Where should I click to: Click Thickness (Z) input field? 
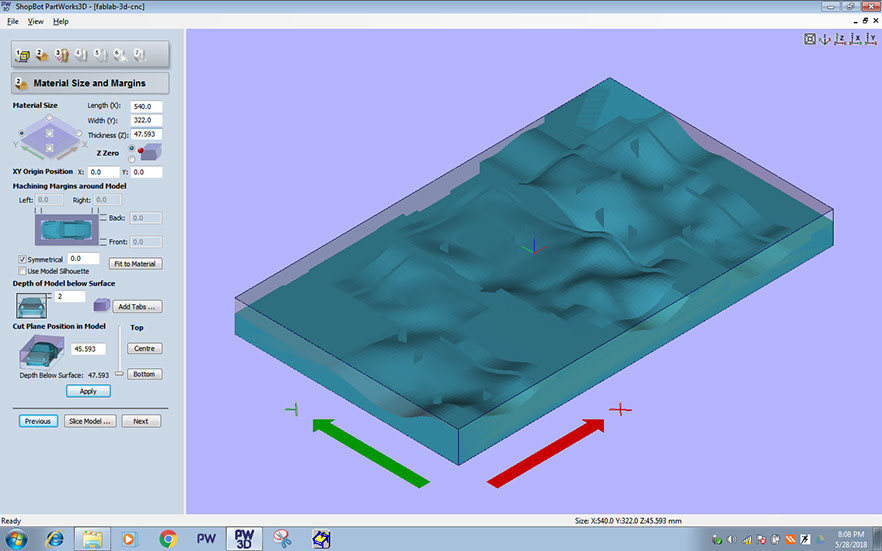[x=146, y=134]
